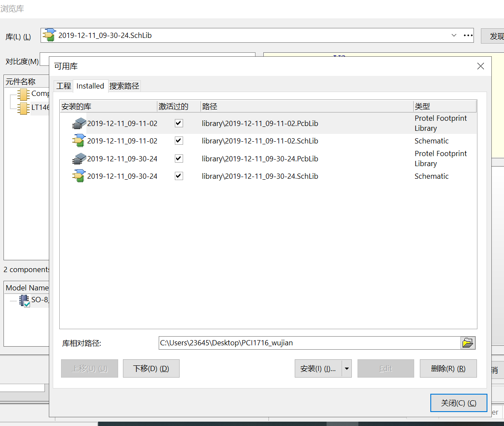Click the 类型 column header
The height and width of the screenshot is (426, 504).
(x=445, y=106)
